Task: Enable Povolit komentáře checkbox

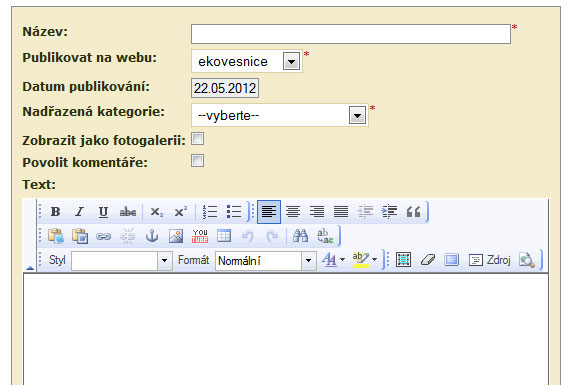Action: pyautogui.click(x=197, y=161)
